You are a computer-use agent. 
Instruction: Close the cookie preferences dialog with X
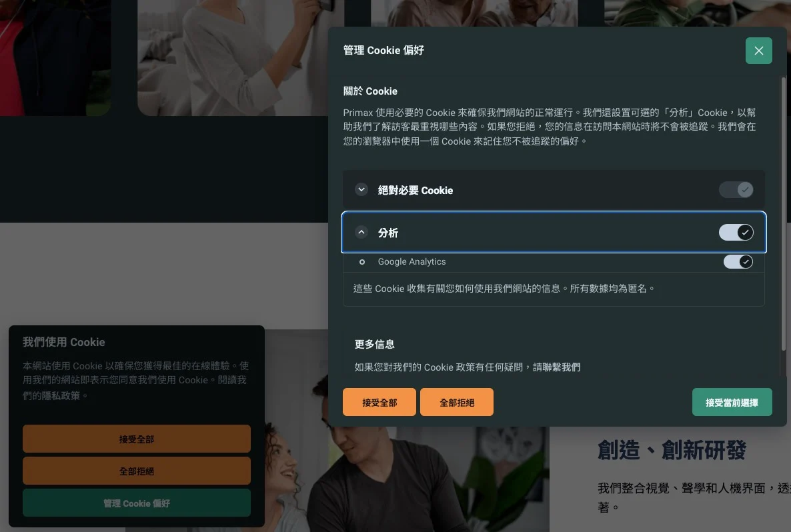click(758, 51)
